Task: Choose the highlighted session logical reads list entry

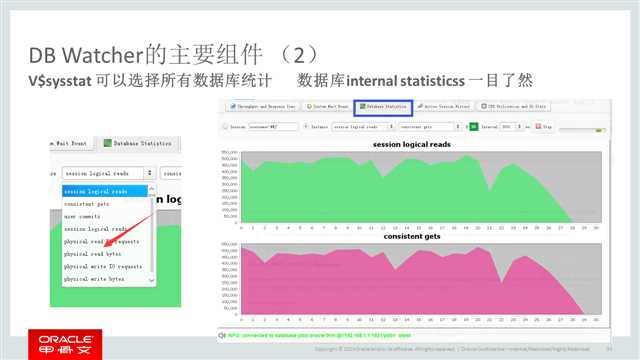Action: (x=105, y=191)
